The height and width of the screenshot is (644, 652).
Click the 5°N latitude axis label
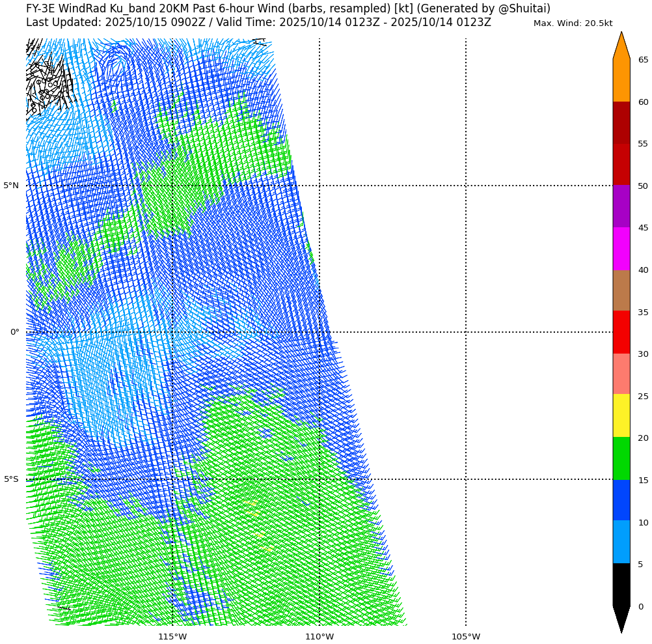click(x=11, y=186)
